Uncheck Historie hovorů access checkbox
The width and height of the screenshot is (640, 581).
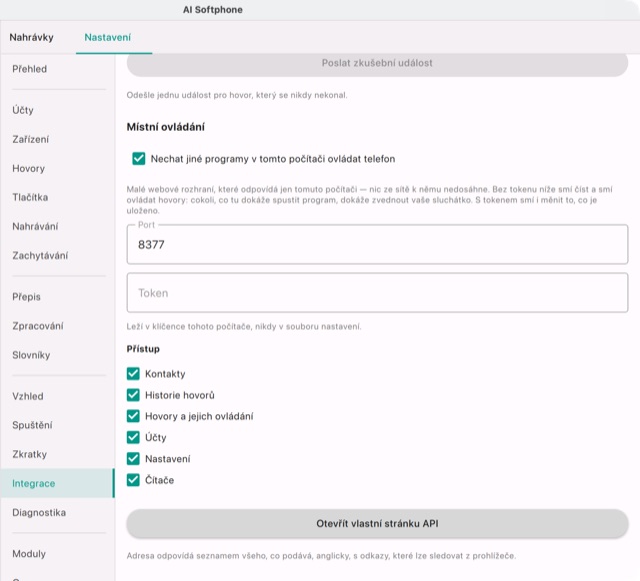pyautogui.click(x=133, y=395)
